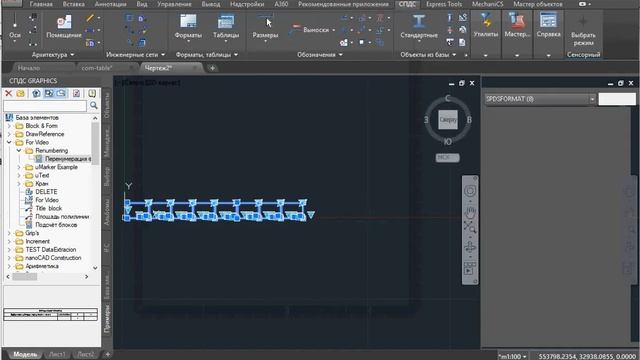Expand the uText folder
The image size is (640, 360).
(19, 175)
